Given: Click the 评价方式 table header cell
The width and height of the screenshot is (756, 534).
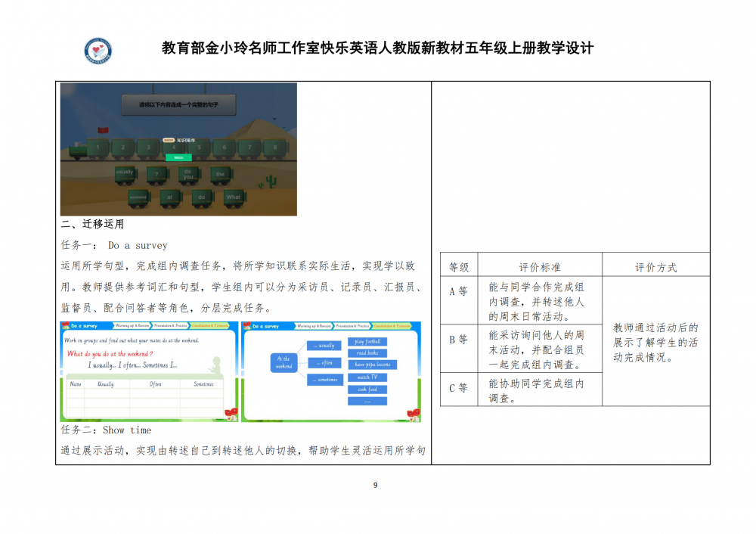Looking at the screenshot, I should coord(656,264).
